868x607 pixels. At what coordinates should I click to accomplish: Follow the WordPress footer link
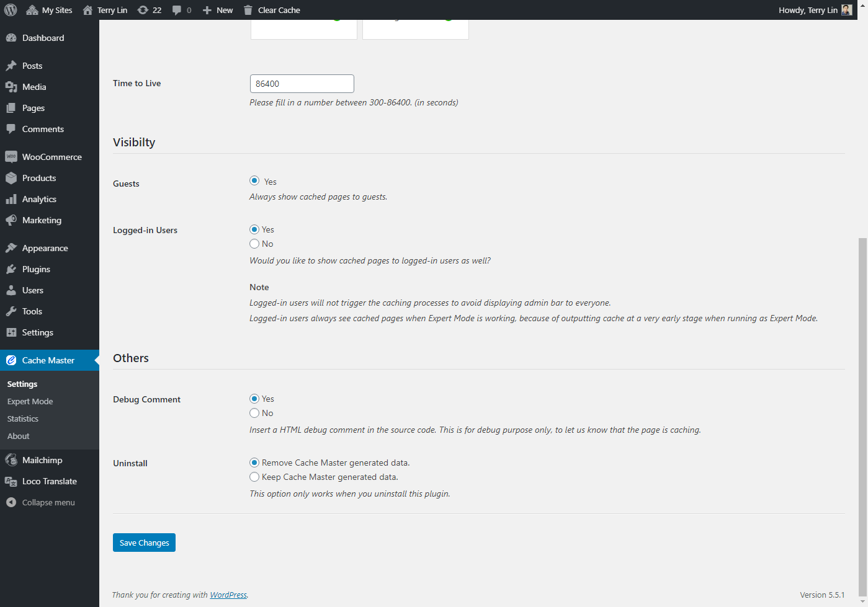228,595
